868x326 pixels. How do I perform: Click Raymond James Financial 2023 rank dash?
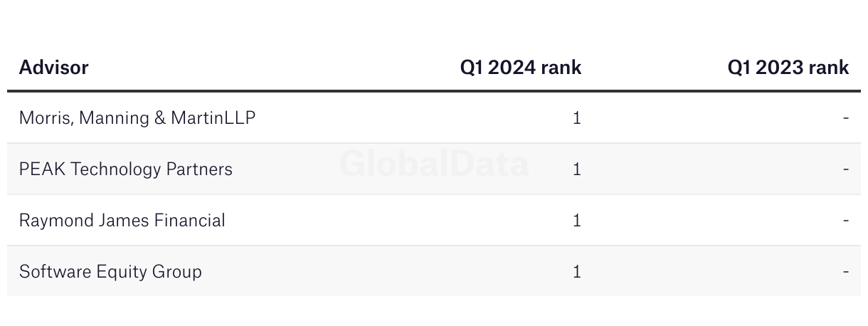pyautogui.click(x=846, y=221)
